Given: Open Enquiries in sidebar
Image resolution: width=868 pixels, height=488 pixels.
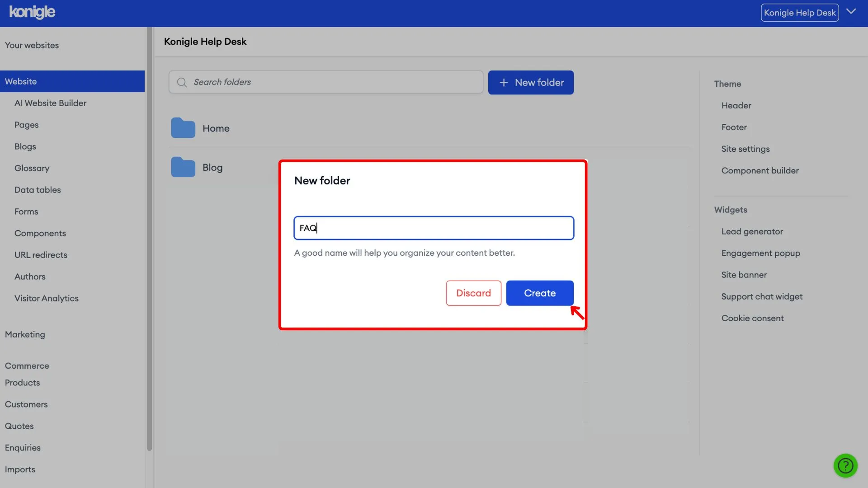Looking at the screenshot, I should (23, 448).
